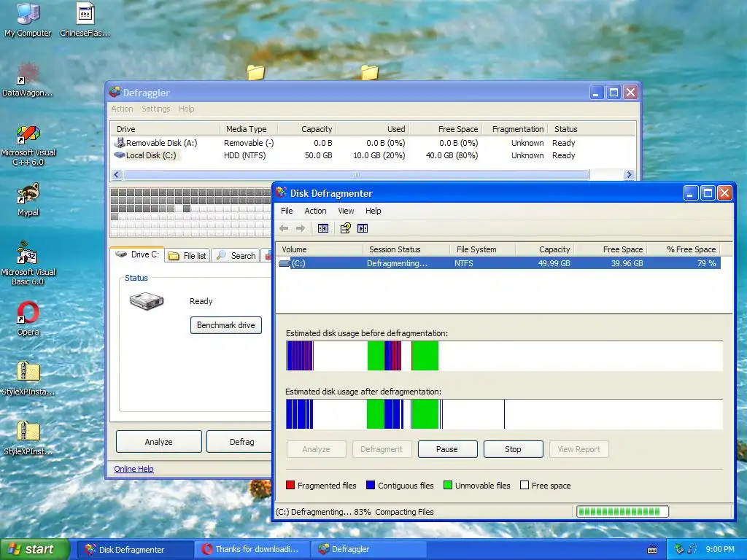Click Fragmented files red legend swatch
The image size is (747, 560).
[x=290, y=485]
